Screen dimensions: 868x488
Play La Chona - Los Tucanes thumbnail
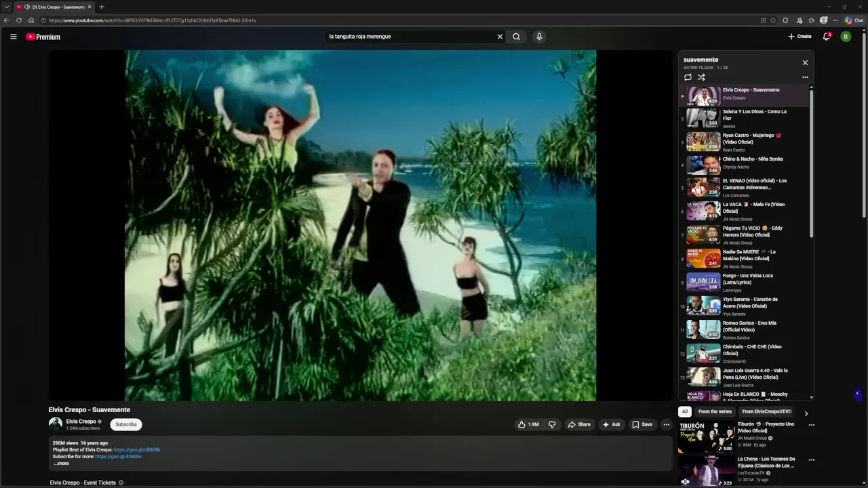point(707,472)
